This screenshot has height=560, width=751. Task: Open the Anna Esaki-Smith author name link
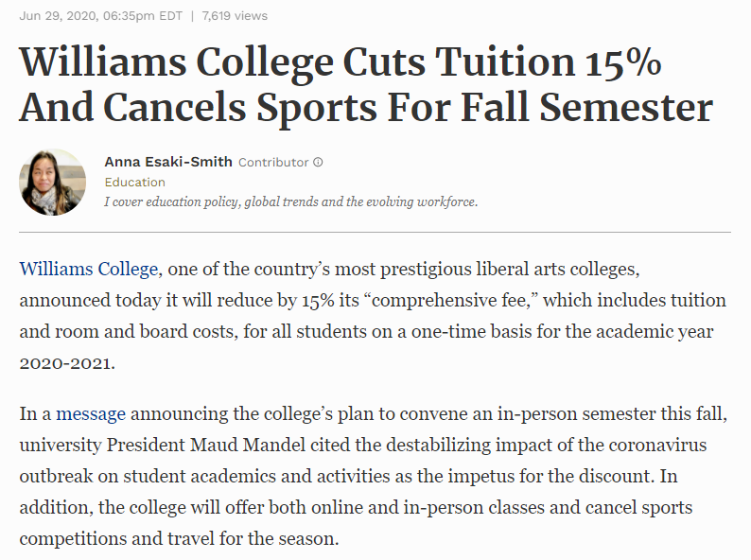click(167, 162)
